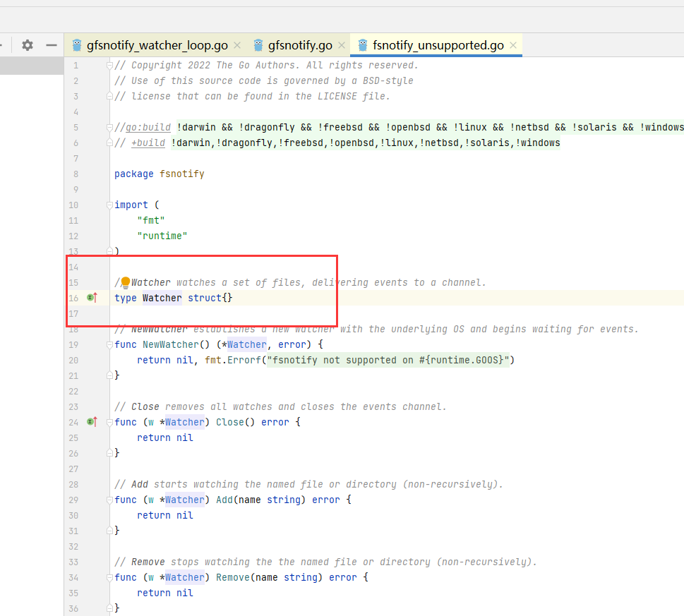Click the package fsnotify declaration
Viewport: 684px width, 616px height.
pos(160,174)
